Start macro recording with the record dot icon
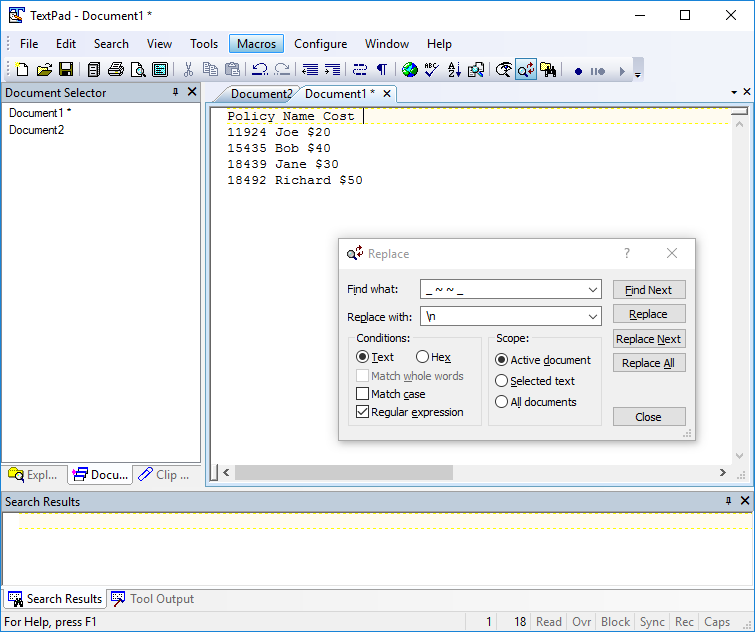 point(578,71)
